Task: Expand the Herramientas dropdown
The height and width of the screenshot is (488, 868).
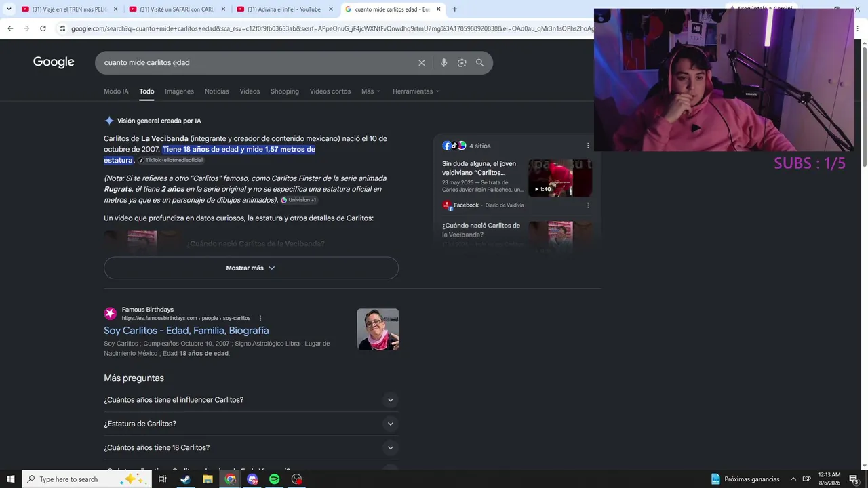Action: click(416, 91)
